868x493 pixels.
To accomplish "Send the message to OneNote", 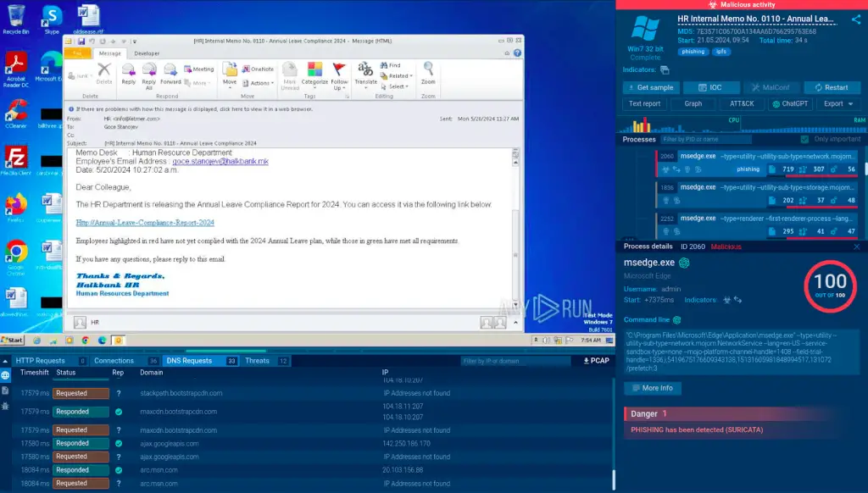I will 258,69.
